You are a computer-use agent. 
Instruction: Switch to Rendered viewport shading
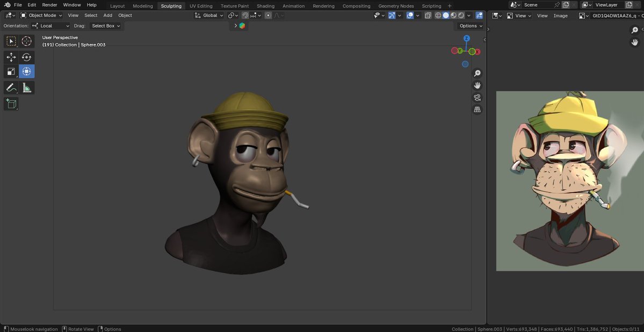[x=461, y=15]
